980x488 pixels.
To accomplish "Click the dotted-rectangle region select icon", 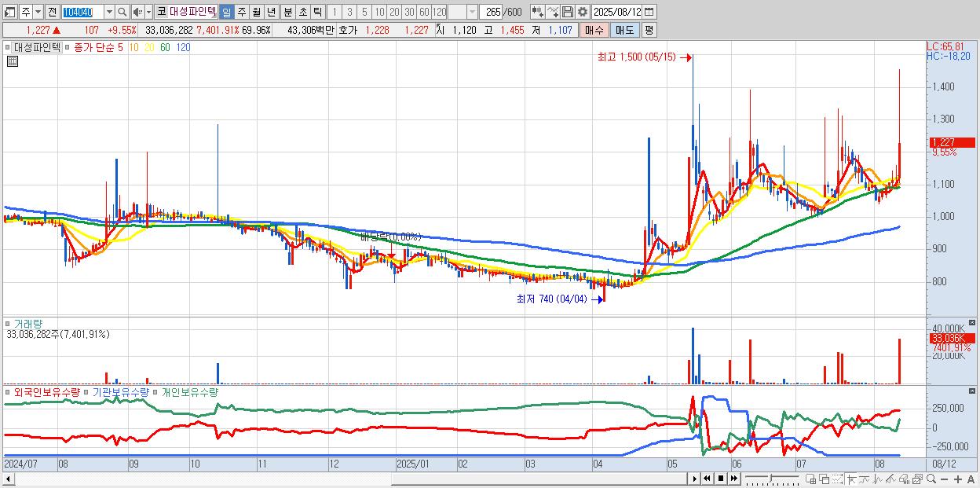I will tap(837, 479).
